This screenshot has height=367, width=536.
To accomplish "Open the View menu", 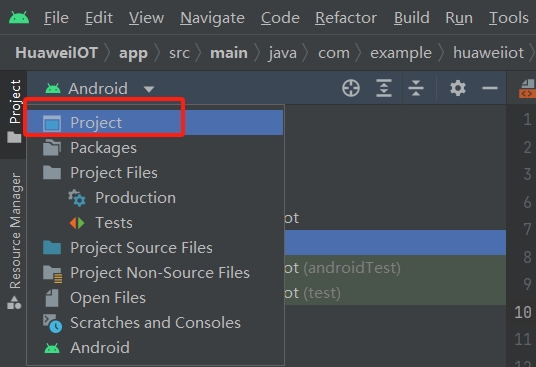I will click(146, 18).
